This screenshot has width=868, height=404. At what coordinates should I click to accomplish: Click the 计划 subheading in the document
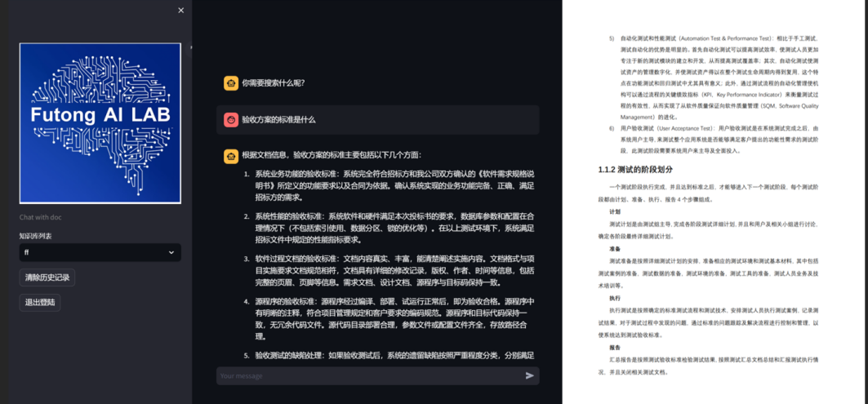[614, 211]
